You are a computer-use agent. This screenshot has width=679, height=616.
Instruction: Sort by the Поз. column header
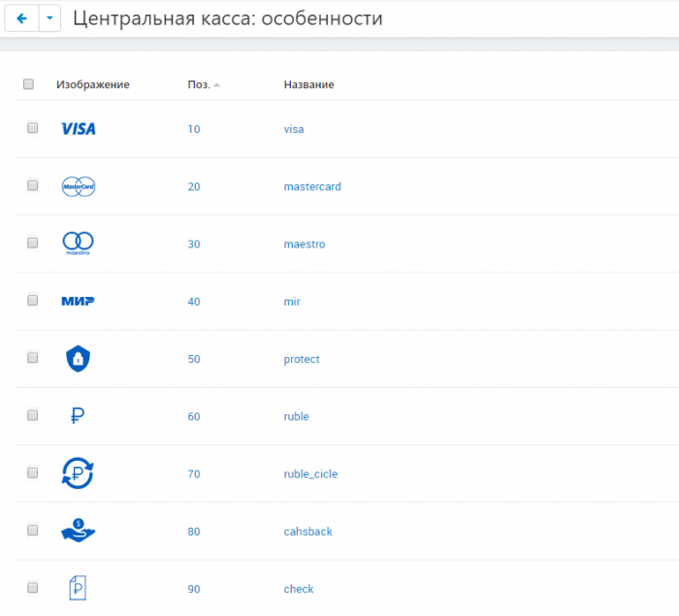pyautogui.click(x=204, y=84)
